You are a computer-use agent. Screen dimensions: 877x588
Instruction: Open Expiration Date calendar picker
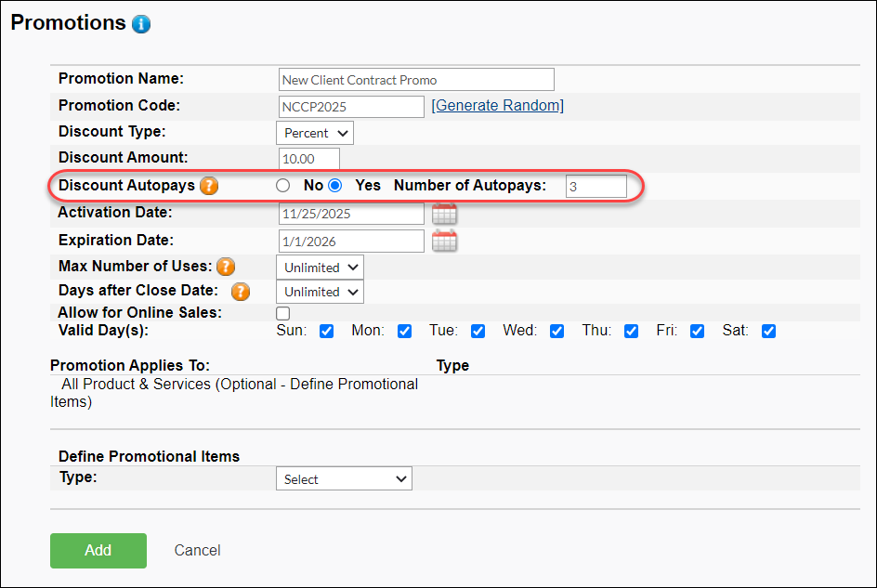tap(445, 242)
